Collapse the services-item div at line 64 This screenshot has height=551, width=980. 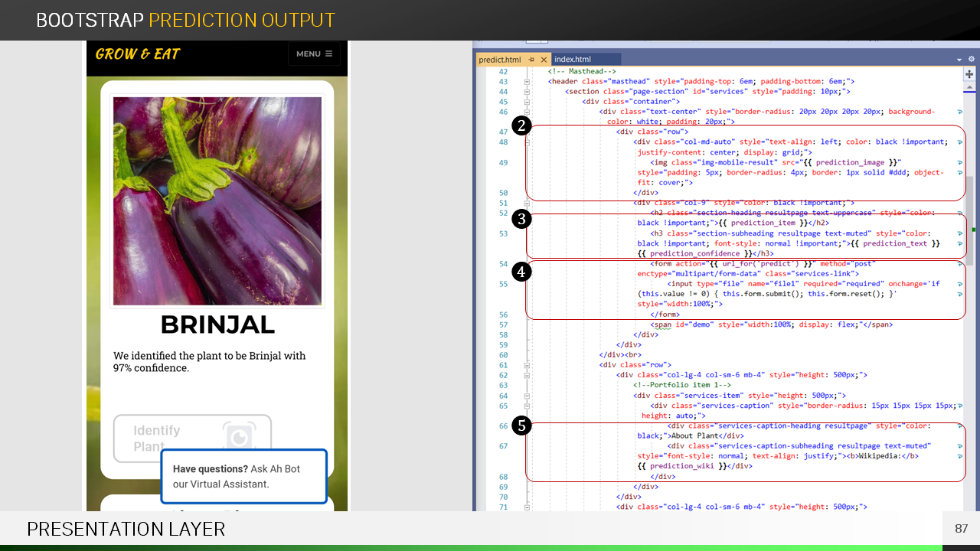pos(527,396)
